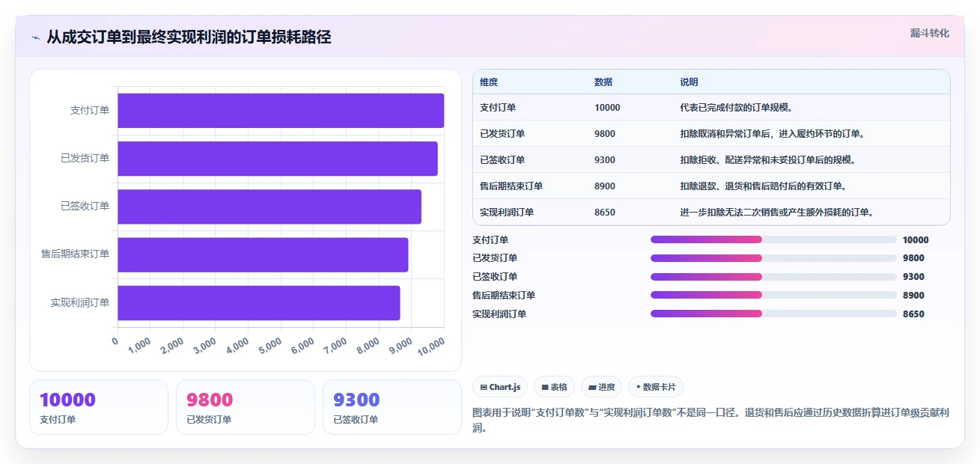Click the 已发货订单 bar in the chart
This screenshot has width=980, height=464.
coord(278,159)
